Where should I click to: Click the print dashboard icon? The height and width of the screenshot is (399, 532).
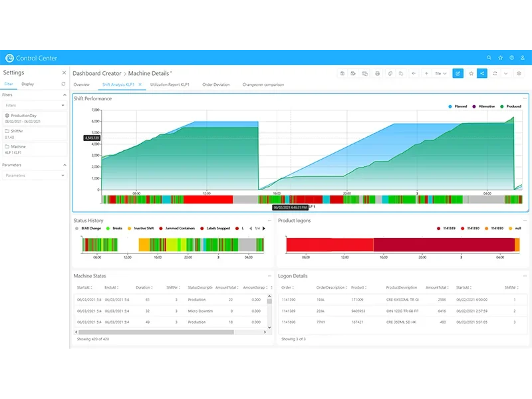pos(377,73)
